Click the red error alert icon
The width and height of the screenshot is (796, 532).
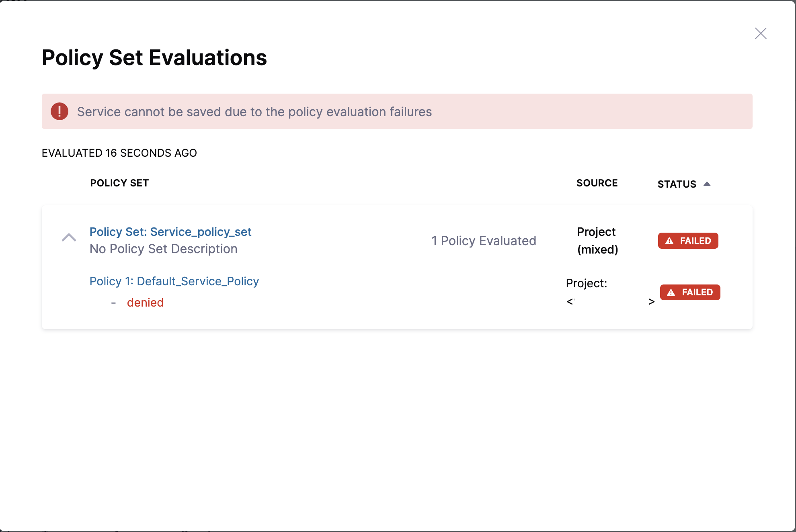point(59,111)
